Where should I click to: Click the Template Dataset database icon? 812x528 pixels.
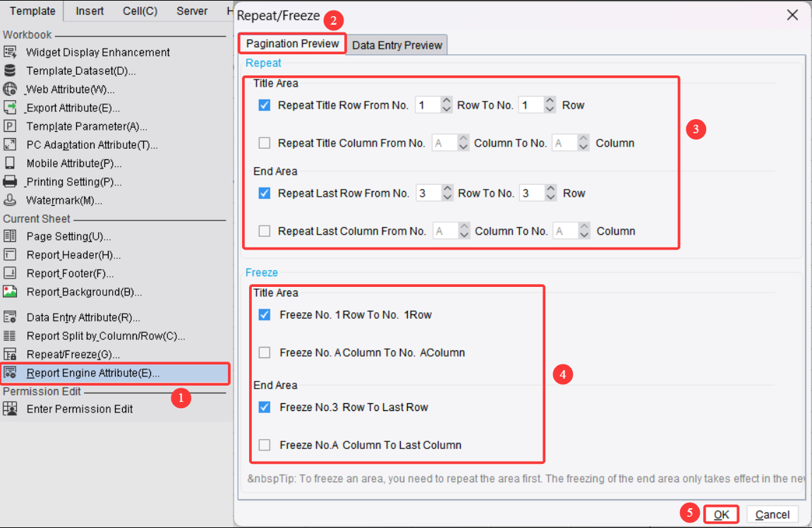10,70
